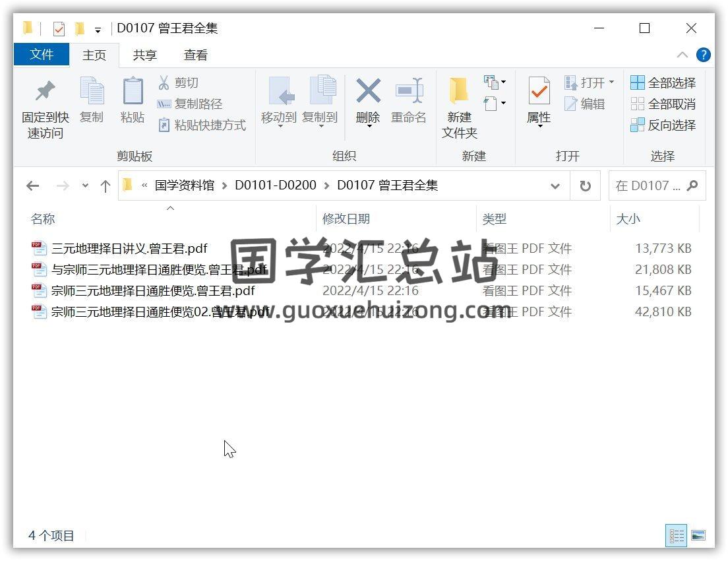Switch to details list view

[676, 535]
